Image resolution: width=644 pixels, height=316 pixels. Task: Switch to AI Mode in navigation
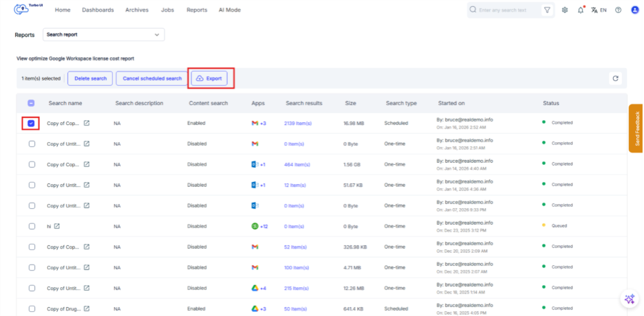coord(229,10)
